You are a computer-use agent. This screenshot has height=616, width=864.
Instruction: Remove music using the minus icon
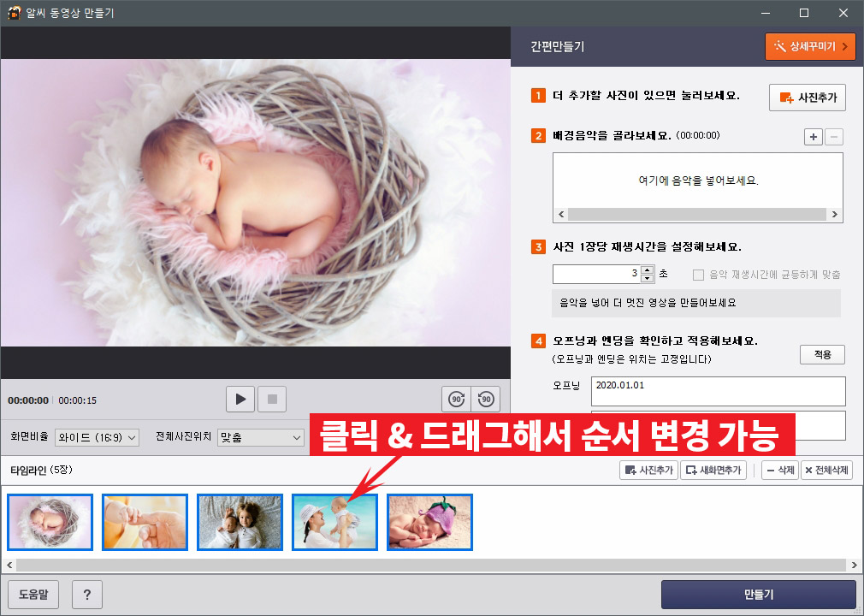pos(832,137)
